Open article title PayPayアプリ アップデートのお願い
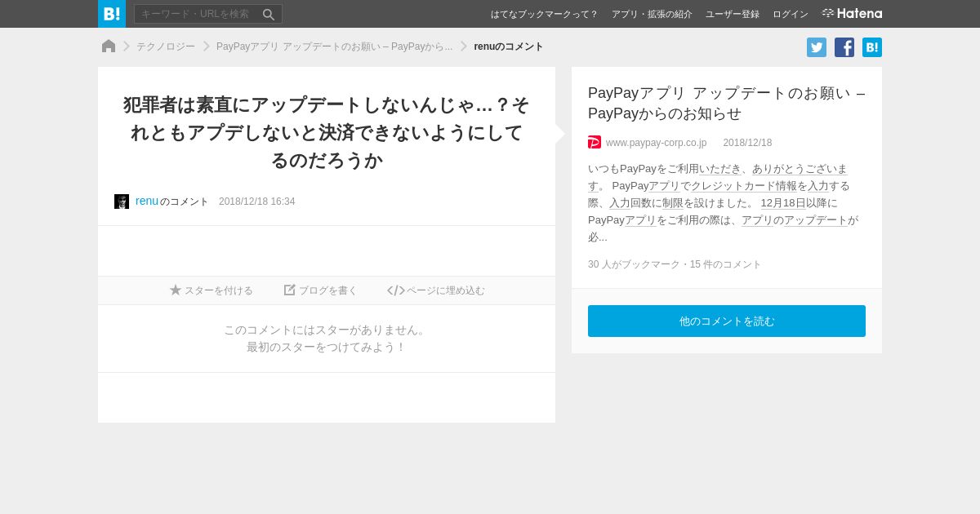980x514 pixels. click(727, 103)
